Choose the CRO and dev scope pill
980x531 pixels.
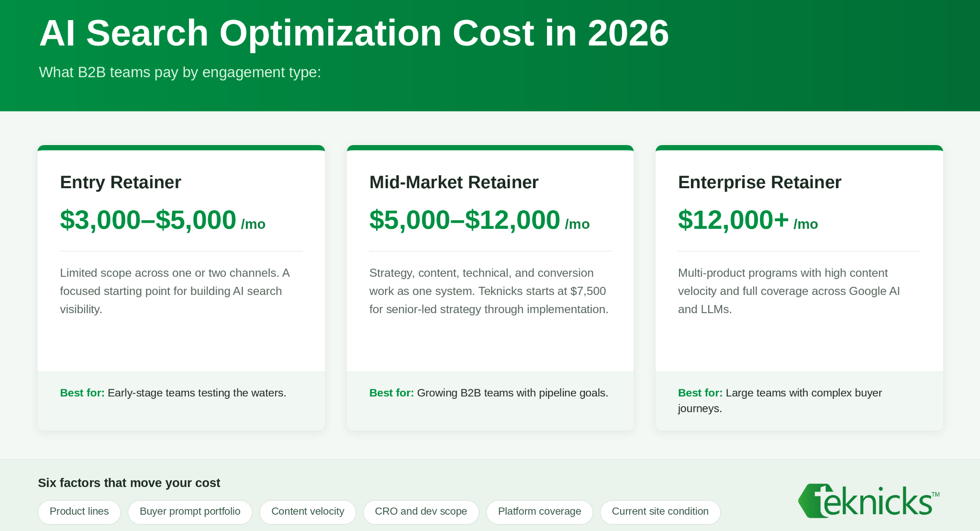pos(421,512)
